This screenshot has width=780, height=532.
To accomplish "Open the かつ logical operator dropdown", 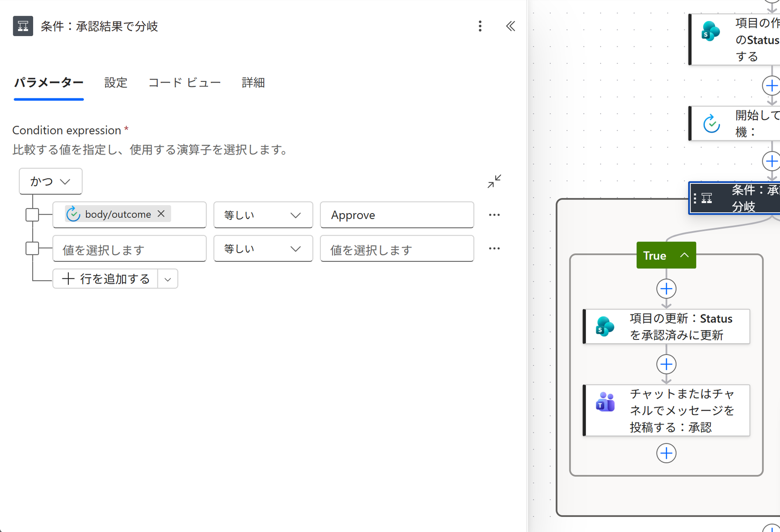I will (51, 181).
